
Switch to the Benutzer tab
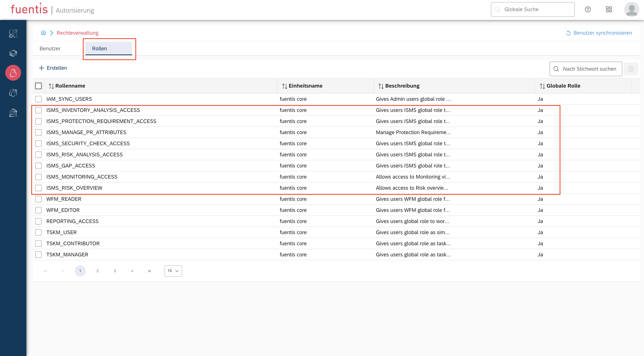[50, 48]
